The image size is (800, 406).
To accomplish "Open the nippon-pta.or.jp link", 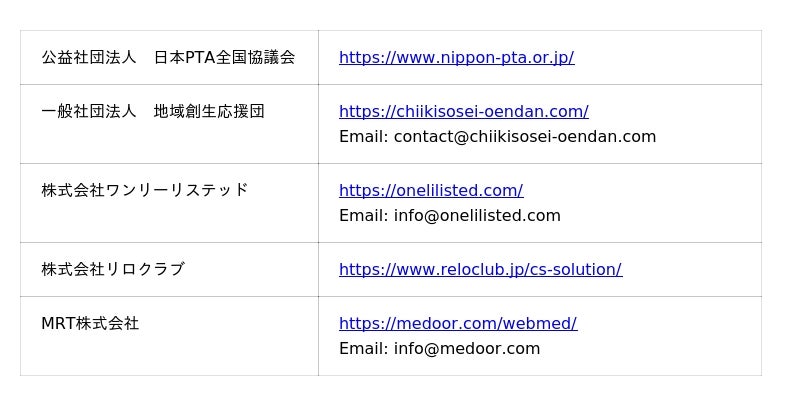I will [x=456, y=58].
